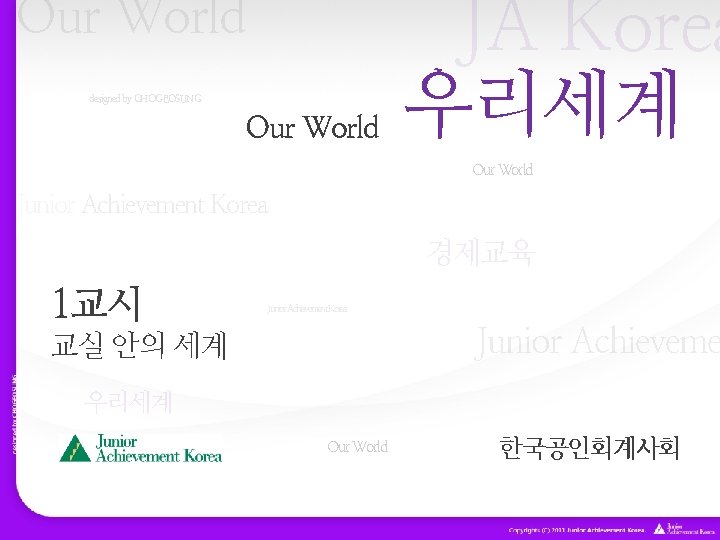Select the '한국공인회계사회' organization text
Image resolution: width=720 pixels, height=540 pixels.
click(x=589, y=448)
